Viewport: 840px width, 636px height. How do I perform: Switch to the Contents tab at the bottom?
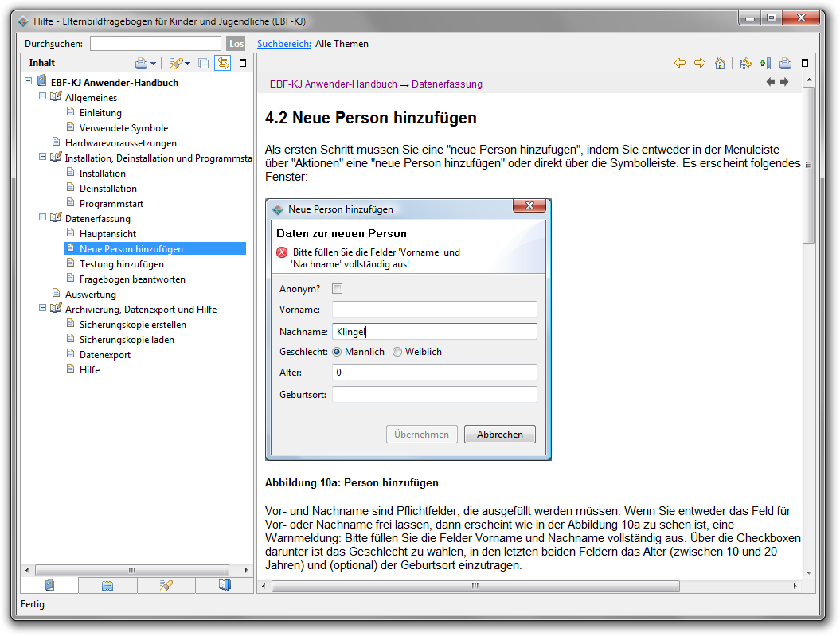click(x=50, y=585)
